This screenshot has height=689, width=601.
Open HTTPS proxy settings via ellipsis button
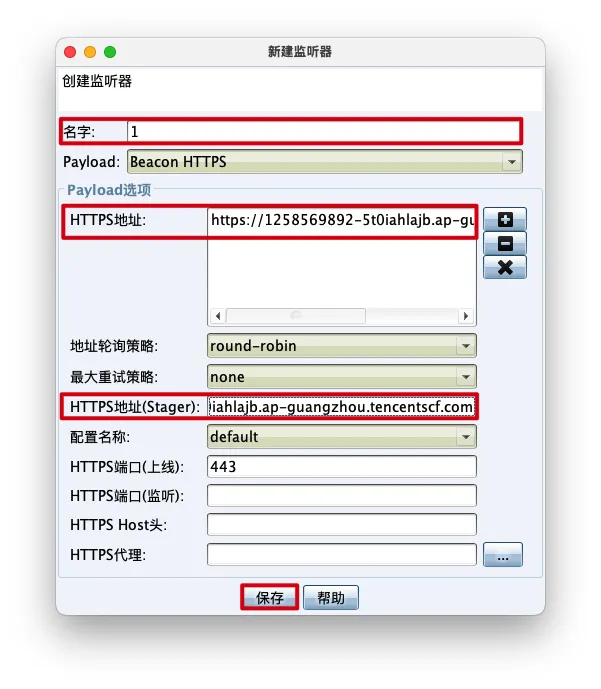[x=503, y=555]
